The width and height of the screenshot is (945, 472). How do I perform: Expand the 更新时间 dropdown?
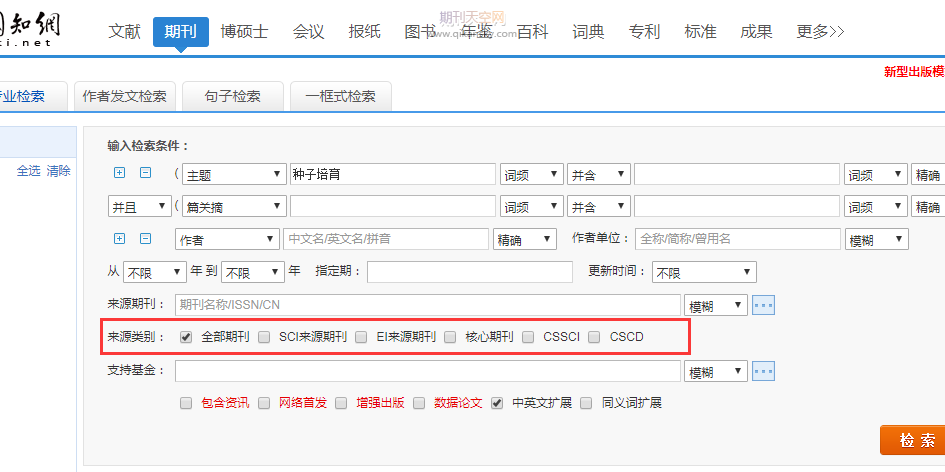[703, 272]
